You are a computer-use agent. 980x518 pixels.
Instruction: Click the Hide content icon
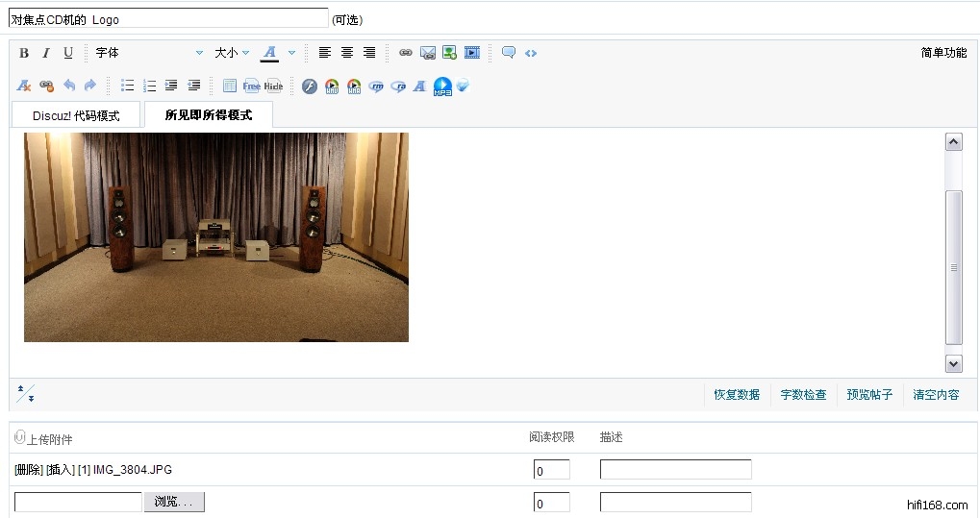tap(274, 86)
